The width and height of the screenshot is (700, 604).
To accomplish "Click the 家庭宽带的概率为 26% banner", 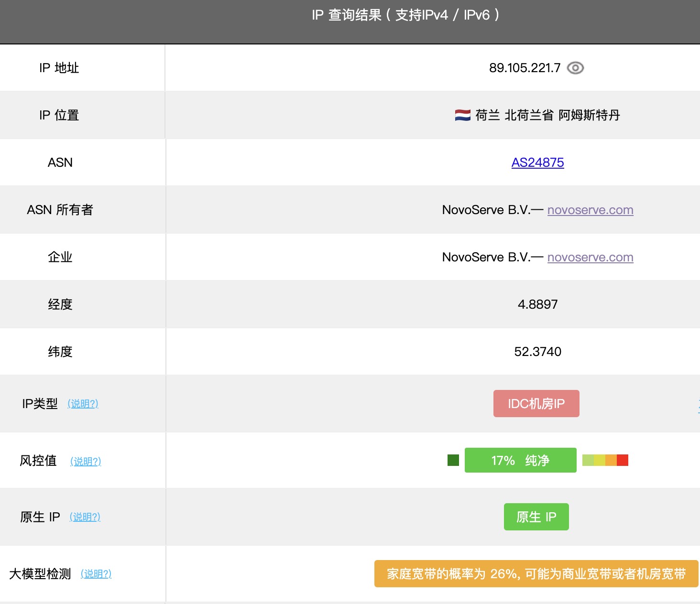I will coord(536,574).
